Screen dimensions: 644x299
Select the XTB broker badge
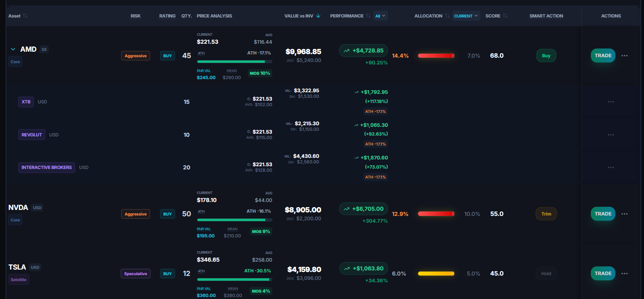coord(26,102)
